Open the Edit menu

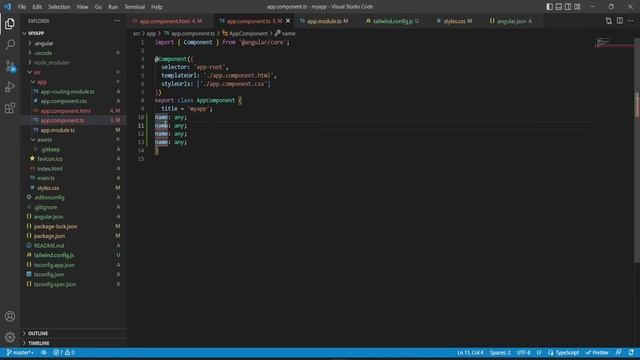(x=37, y=7)
